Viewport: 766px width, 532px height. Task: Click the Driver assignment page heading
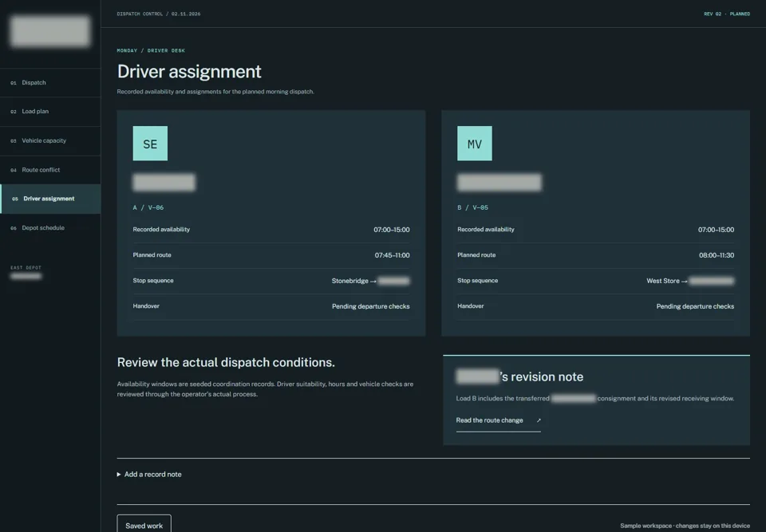point(189,72)
